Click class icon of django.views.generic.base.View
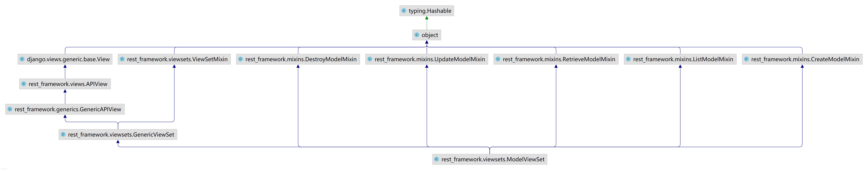Image resolution: width=868 pixels, height=170 pixels. click(x=22, y=59)
